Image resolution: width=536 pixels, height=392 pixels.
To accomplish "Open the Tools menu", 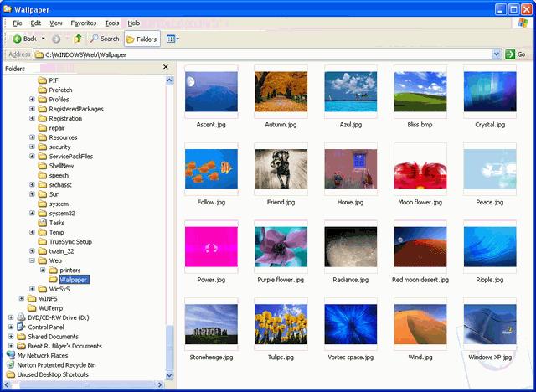I will point(111,23).
